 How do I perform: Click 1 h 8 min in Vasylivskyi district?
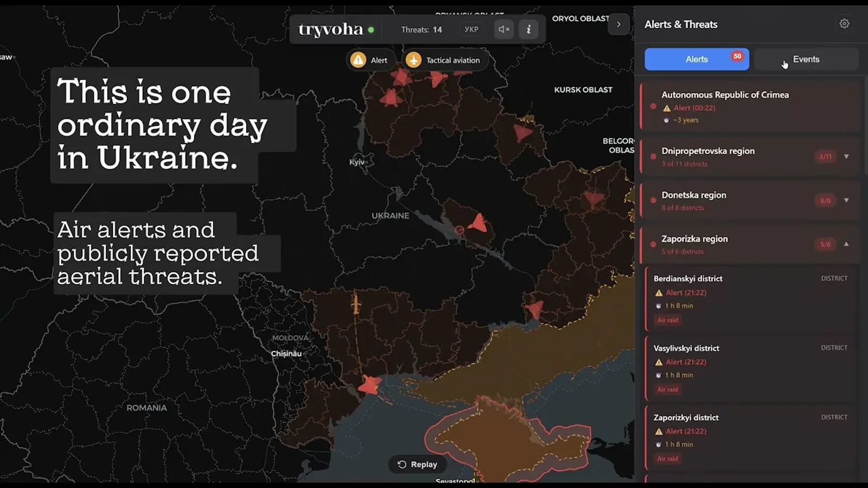679,375
